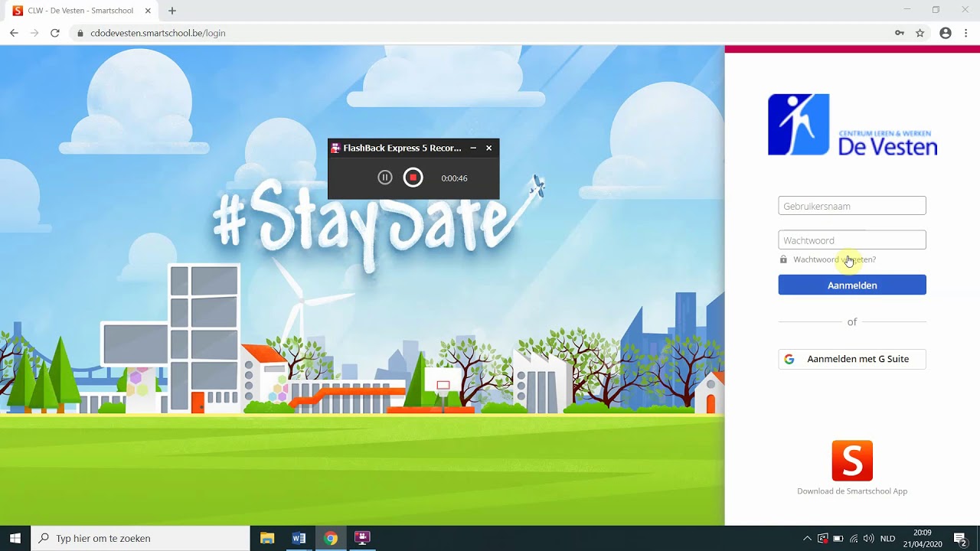Image resolution: width=980 pixels, height=551 pixels.
Task: Go back in browser history
Action: [x=14, y=33]
